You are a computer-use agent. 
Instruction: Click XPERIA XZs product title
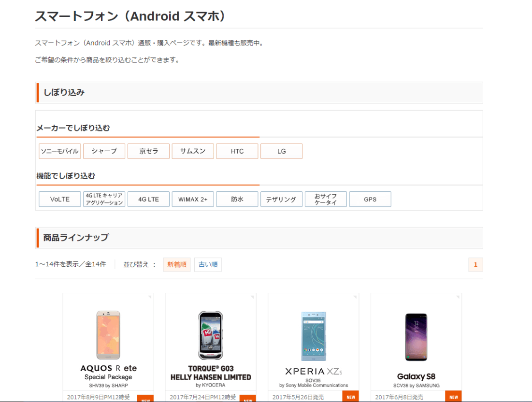click(314, 372)
